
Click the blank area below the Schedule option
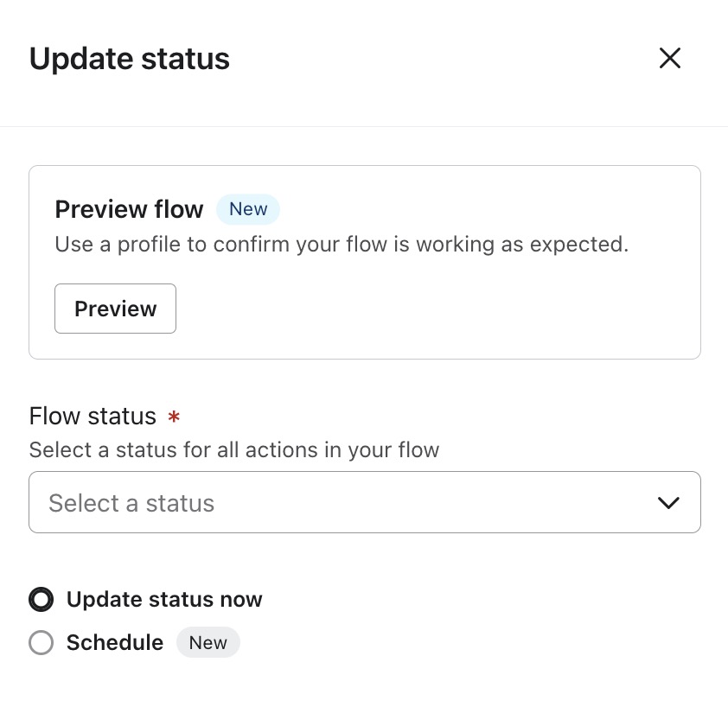click(x=364, y=691)
